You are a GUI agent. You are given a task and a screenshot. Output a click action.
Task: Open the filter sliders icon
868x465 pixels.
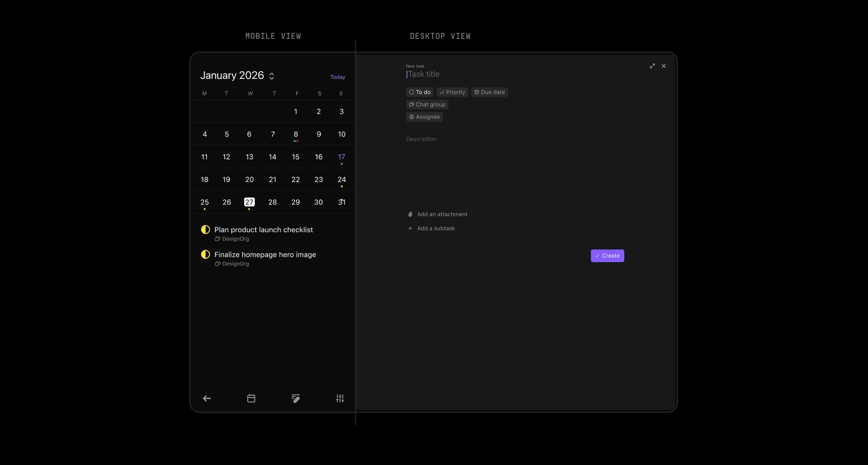point(340,398)
